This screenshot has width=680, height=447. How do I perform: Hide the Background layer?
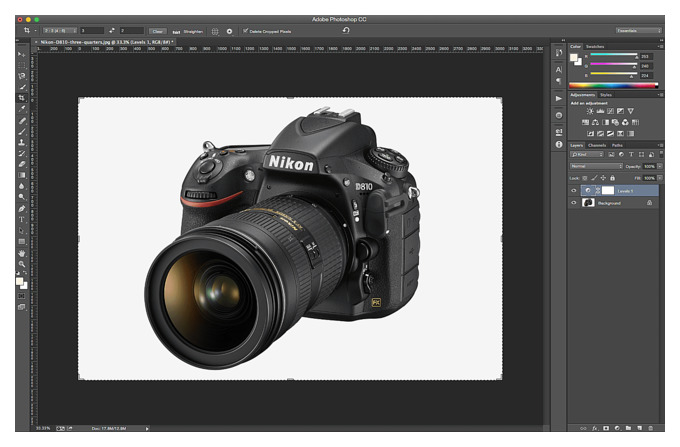[x=574, y=202]
